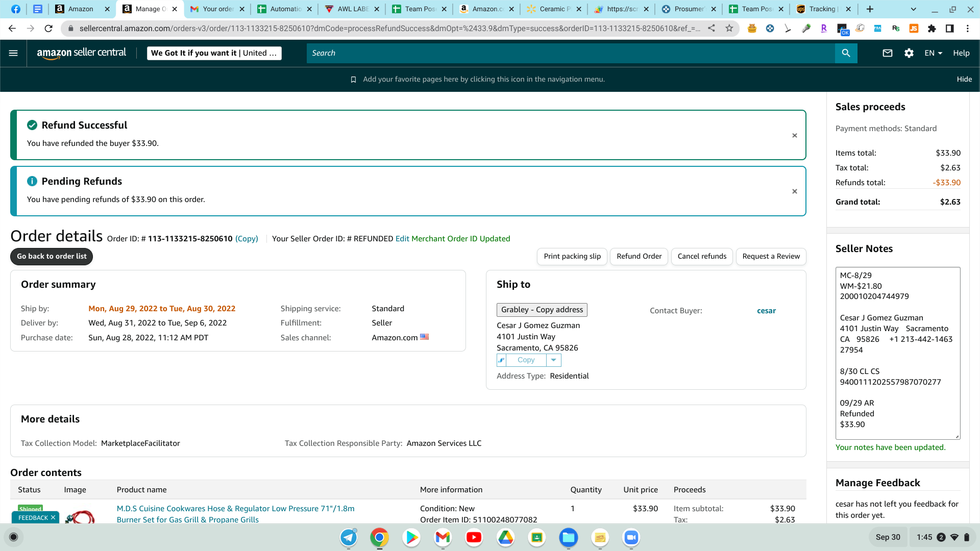Click the browser back arrow
The image size is (980, 551).
pos(12,29)
